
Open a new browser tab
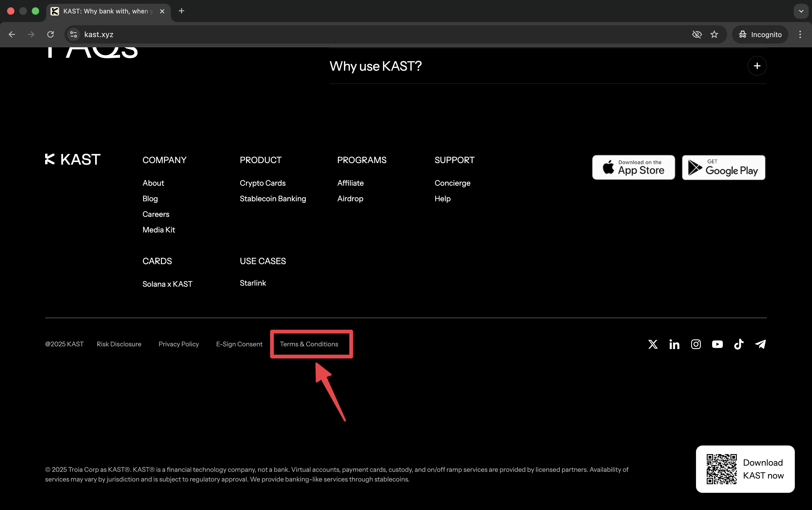point(181,11)
